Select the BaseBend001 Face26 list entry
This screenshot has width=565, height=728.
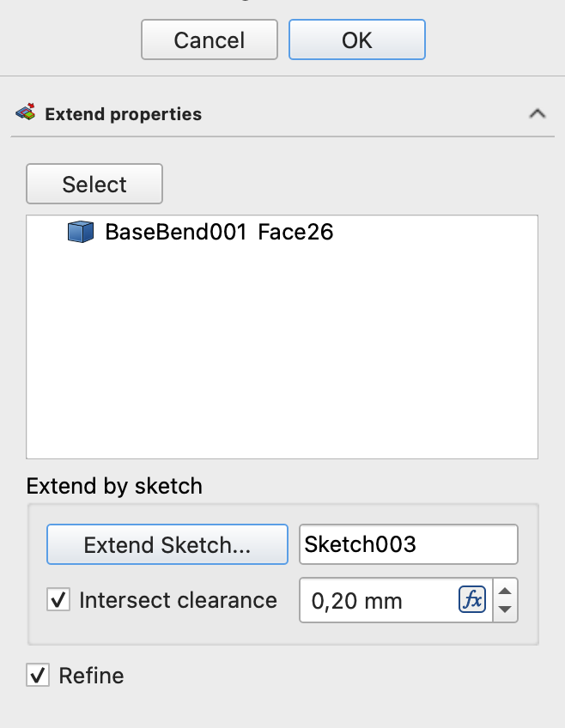pos(218,232)
